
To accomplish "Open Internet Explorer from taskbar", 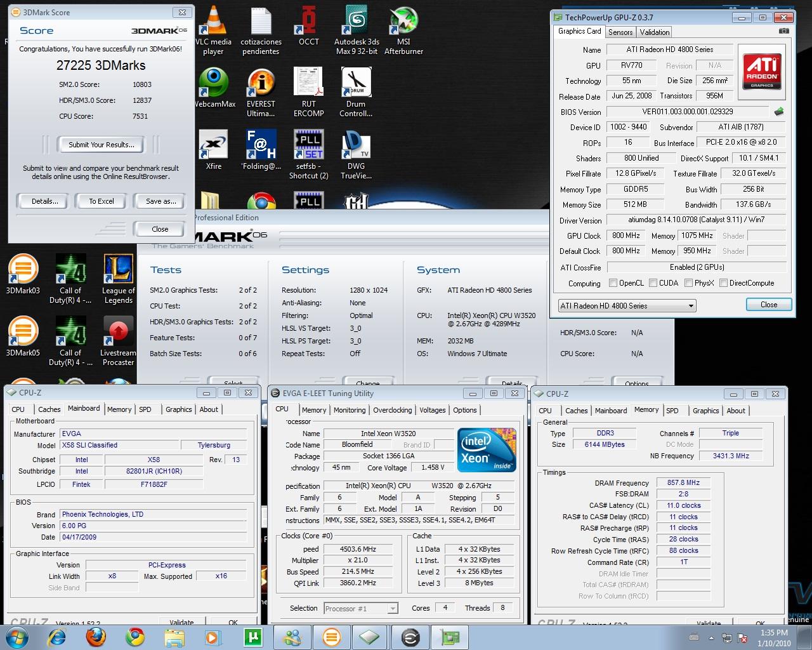I will [57, 637].
